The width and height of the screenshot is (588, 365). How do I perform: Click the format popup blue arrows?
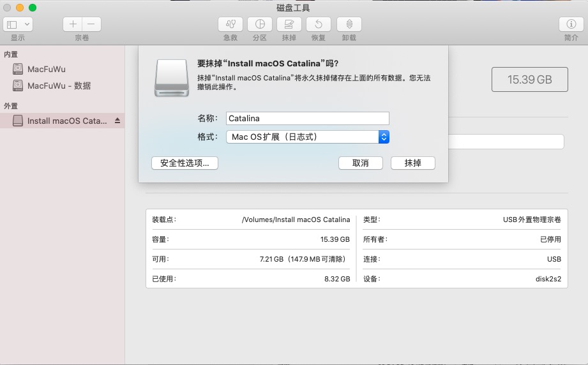tap(384, 137)
